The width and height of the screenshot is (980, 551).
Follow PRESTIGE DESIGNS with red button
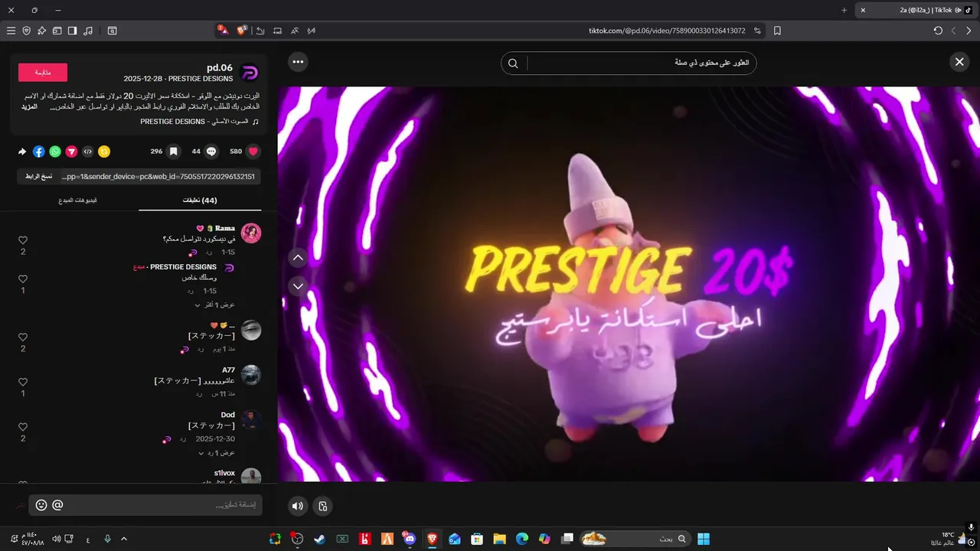click(43, 72)
